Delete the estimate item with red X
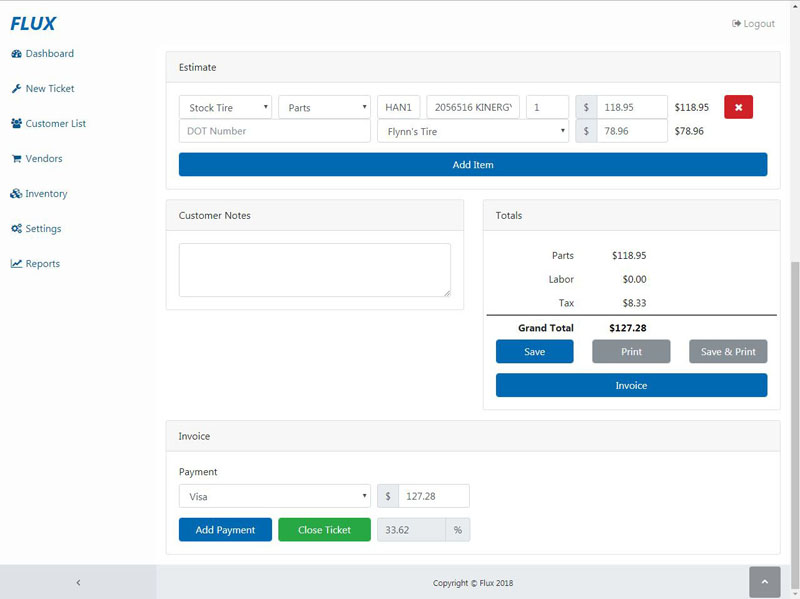This screenshot has width=800, height=599. pyautogui.click(x=738, y=107)
